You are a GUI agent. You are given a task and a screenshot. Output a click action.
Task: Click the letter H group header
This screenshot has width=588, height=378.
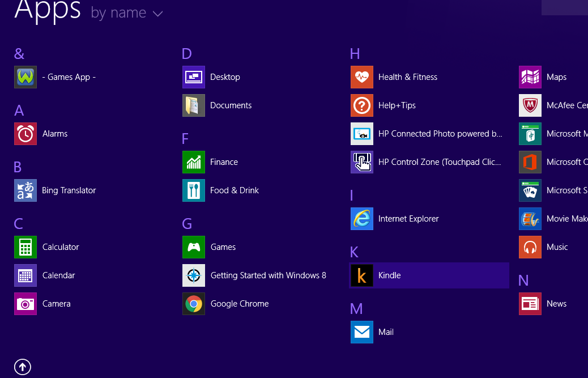click(x=355, y=54)
